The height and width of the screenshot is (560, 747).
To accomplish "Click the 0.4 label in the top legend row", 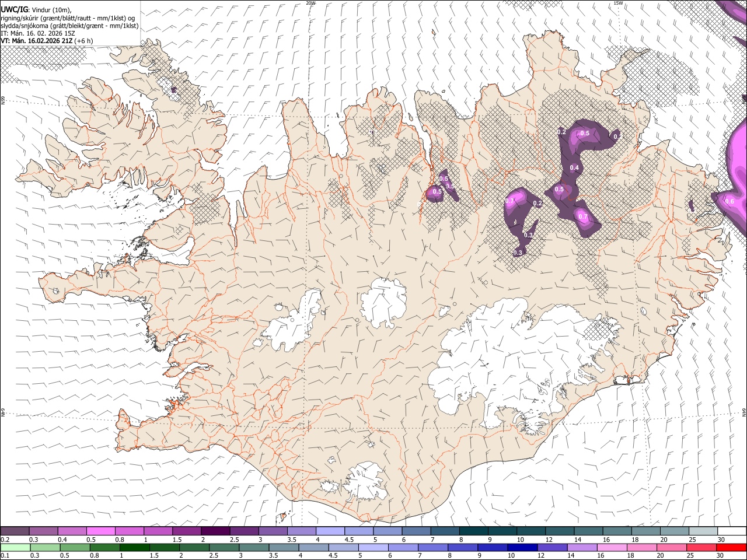I will [x=62, y=540].
